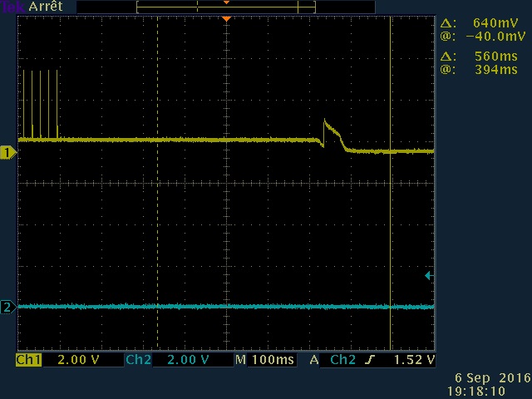The height and width of the screenshot is (399, 532).
Task: Click the cyan channel 2 trace
Action: tap(226, 307)
